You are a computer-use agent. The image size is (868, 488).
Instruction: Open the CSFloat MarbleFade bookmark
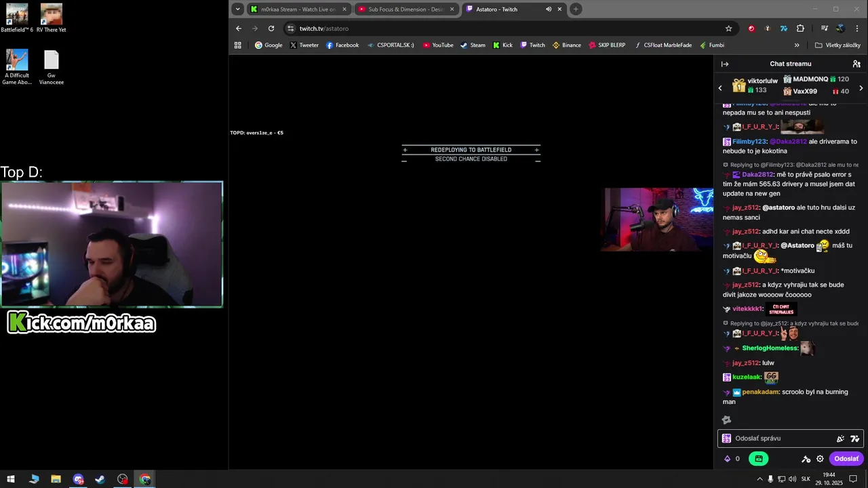click(x=663, y=45)
